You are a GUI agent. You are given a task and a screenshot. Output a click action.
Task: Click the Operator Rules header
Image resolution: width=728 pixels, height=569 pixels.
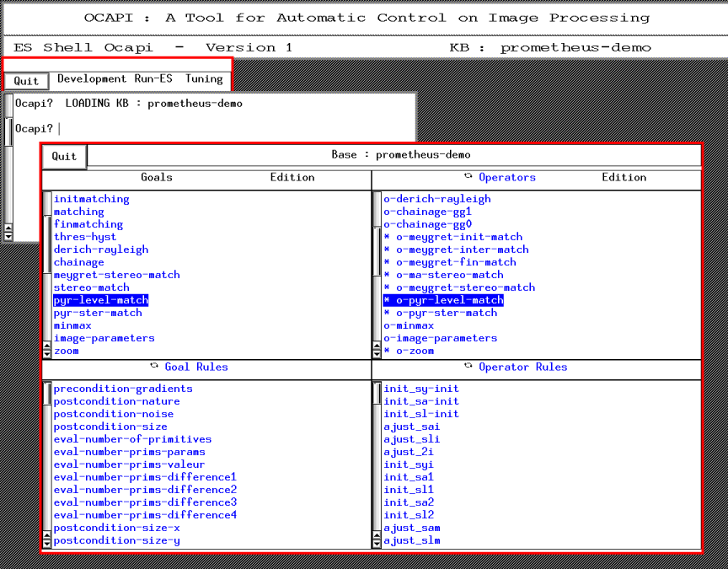[x=522, y=367]
